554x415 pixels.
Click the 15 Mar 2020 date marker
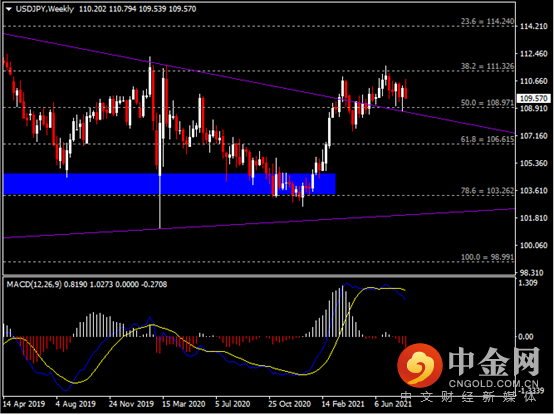(183, 404)
